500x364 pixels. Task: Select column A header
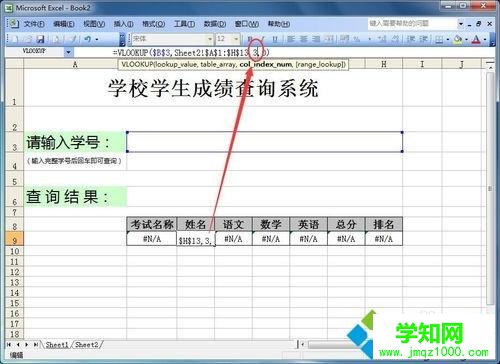[75, 64]
